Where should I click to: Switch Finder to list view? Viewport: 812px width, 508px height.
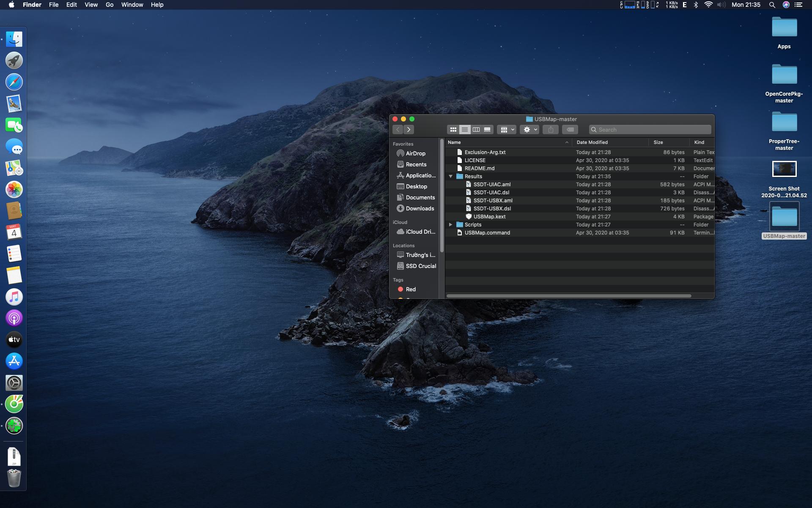pyautogui.click(x=464, y=130)
